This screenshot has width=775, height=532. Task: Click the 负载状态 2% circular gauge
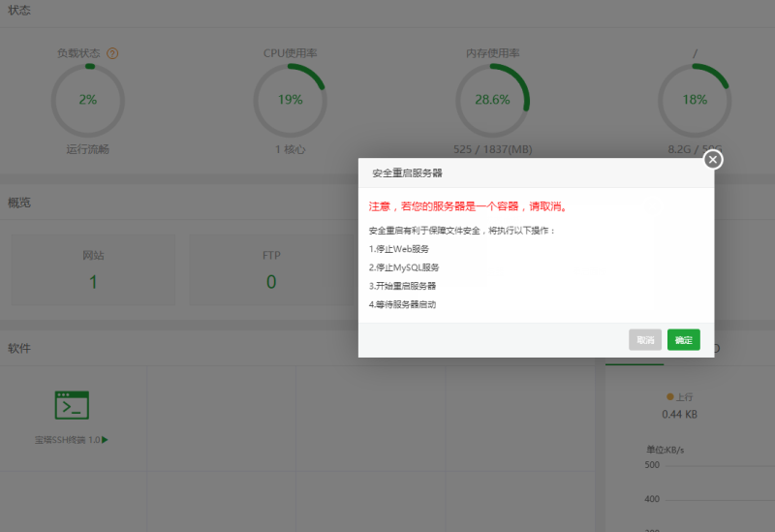coord(87,100)
